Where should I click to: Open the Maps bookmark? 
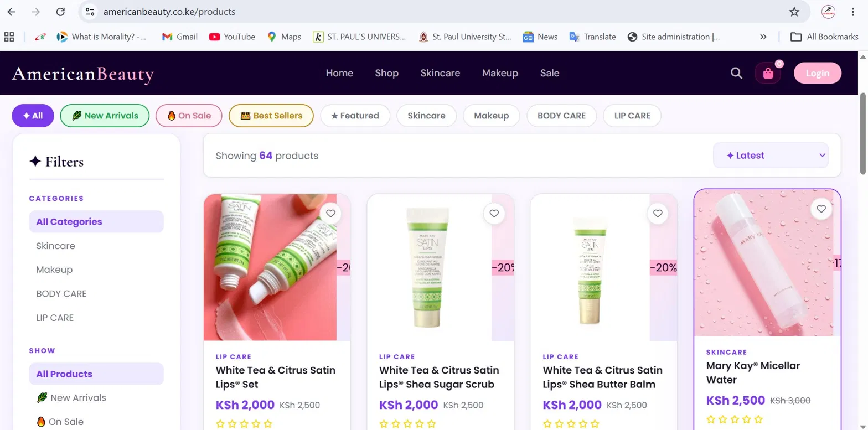pos(284,37)
